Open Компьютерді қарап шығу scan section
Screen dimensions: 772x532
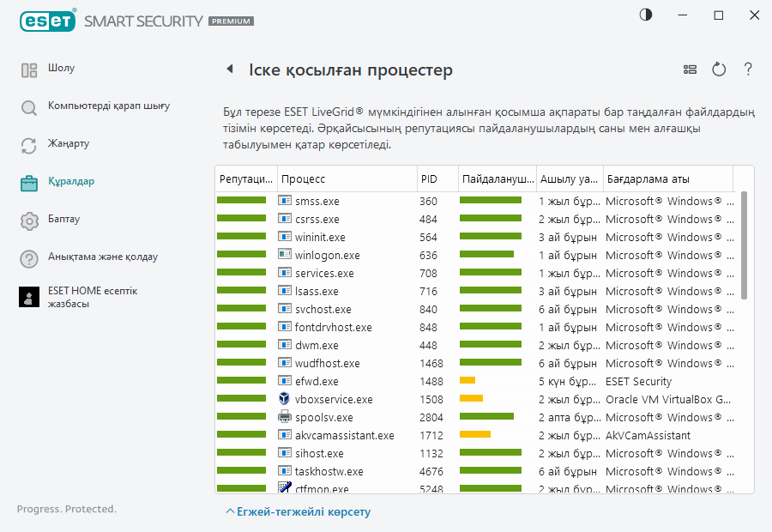point(108,106)
